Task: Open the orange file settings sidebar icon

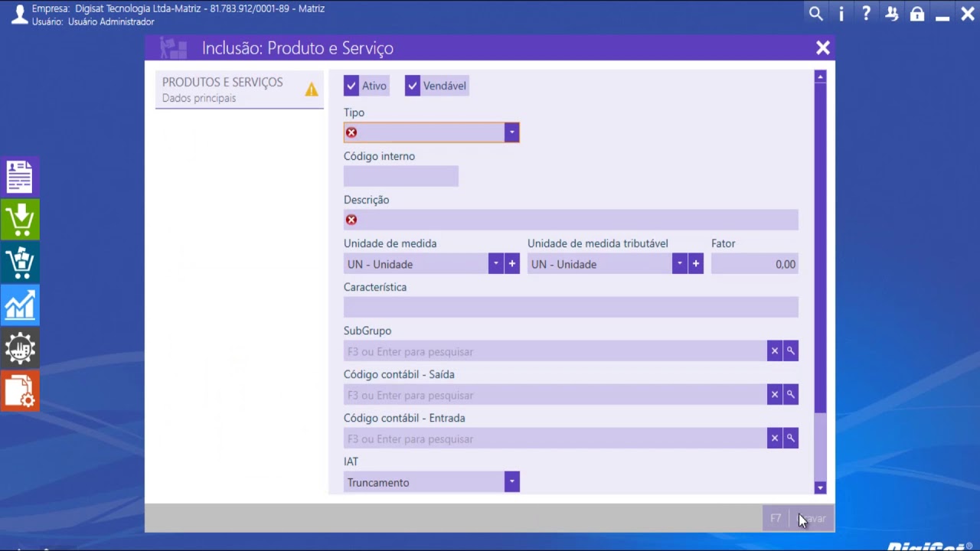Action: [20, 392]
